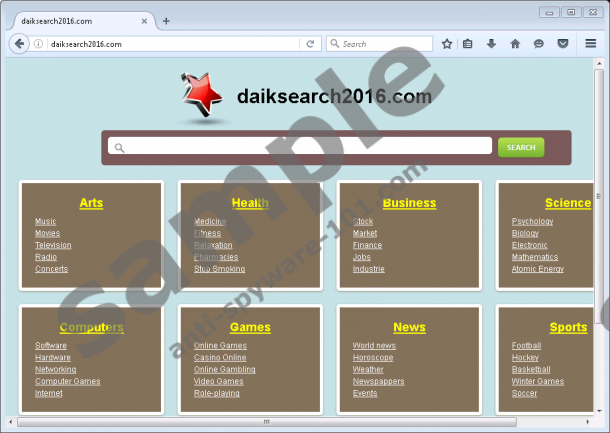Screen dimensions: 610x433
Task: Close the daiksearch2016.com tab
Action: [x=146, y=21]
